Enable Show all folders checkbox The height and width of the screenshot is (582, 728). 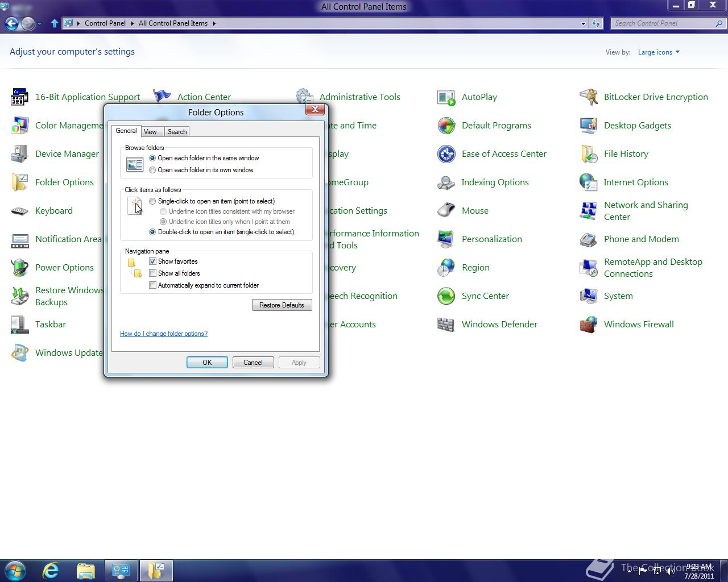(x=152, y=273)
